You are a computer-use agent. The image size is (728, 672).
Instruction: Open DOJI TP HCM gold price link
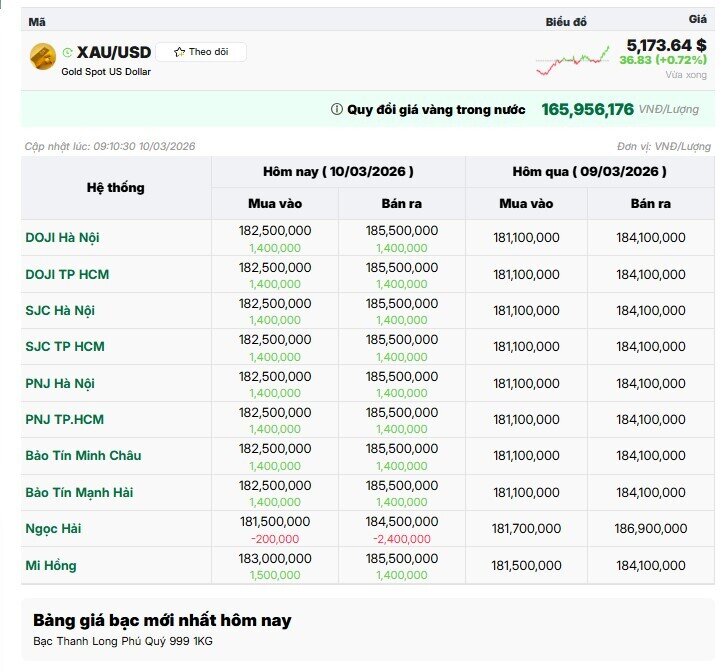coord(67,274)
